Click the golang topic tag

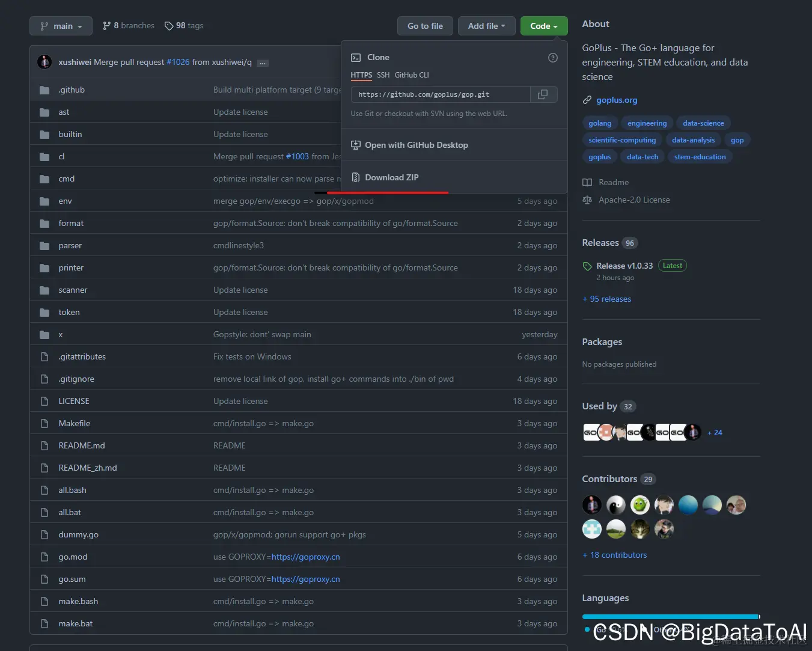[600, 123]
